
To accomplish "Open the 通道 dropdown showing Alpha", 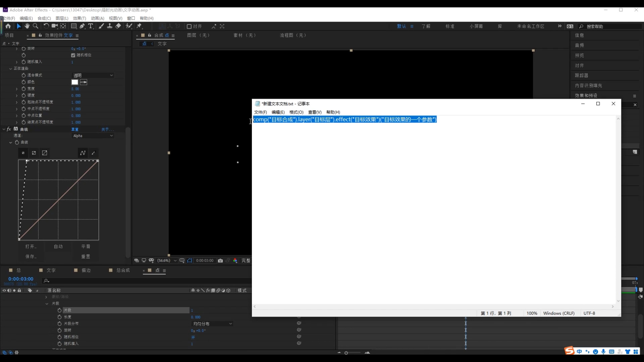I will (x=93, y=136).
